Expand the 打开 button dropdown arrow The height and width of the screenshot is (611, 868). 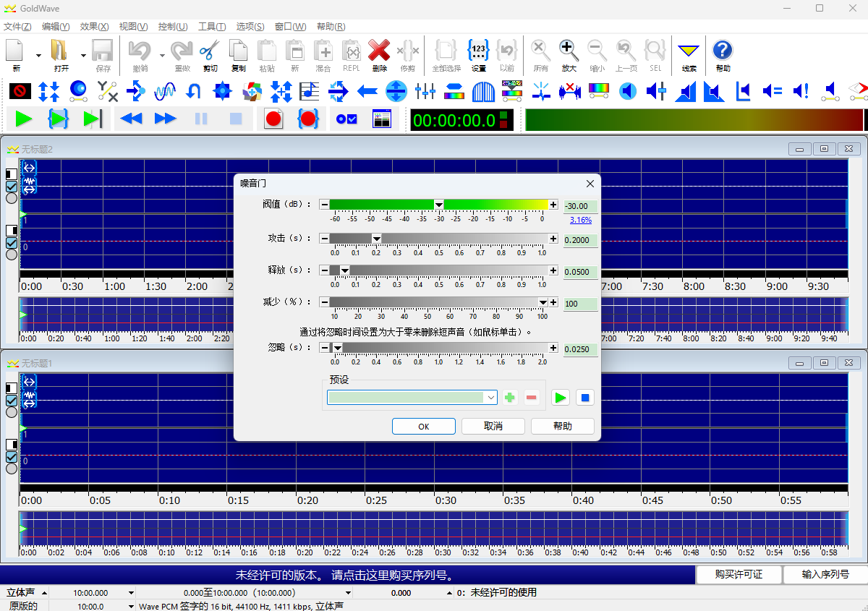(83, 55)
